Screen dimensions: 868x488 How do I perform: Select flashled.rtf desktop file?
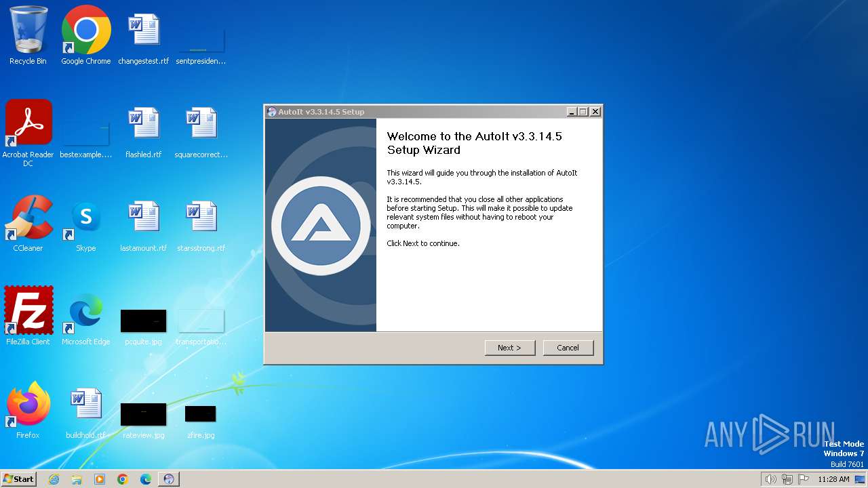(144, 133)
